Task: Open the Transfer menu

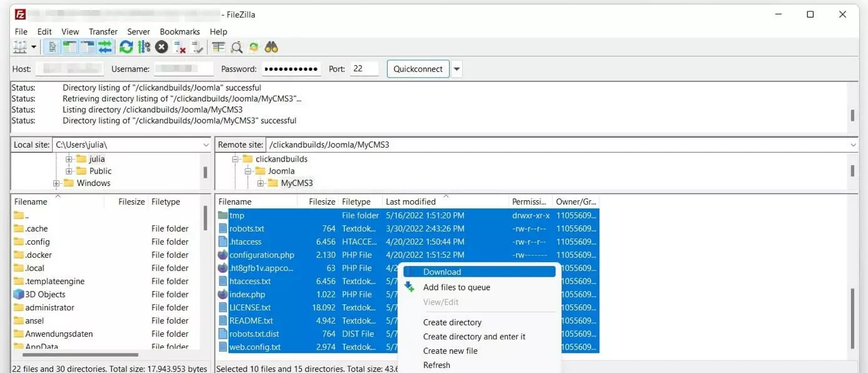Action: coord(103,31)
